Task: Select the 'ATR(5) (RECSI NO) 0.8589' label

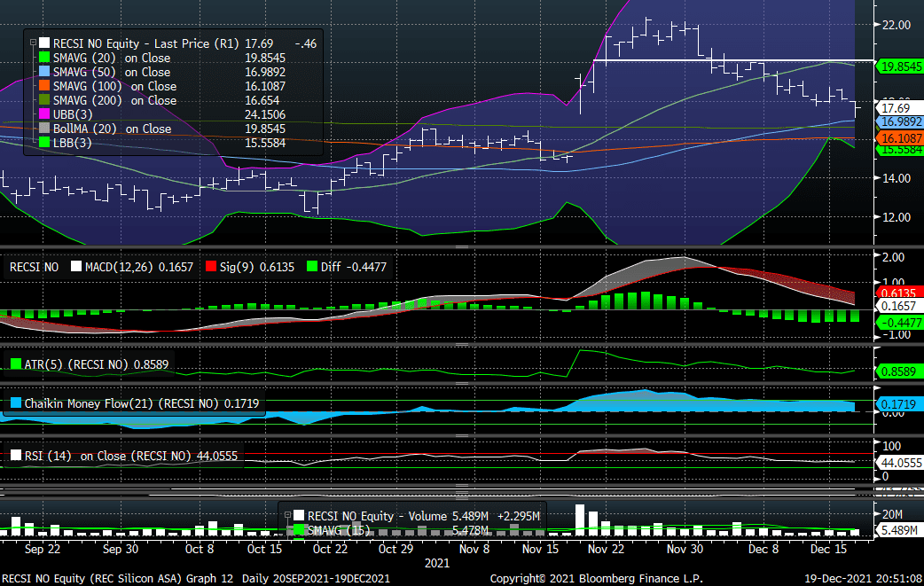Action: click(96, 364)
